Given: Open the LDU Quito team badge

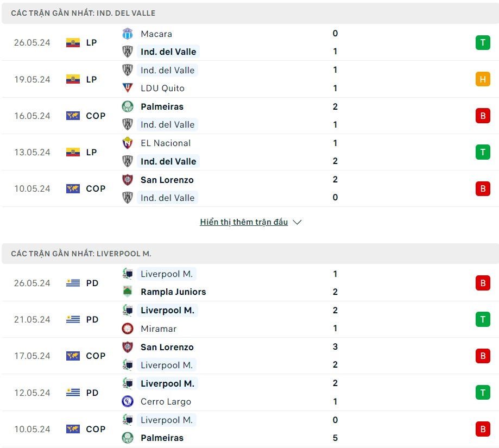Looking at the screenshot, I should click(x=128, y=88).
